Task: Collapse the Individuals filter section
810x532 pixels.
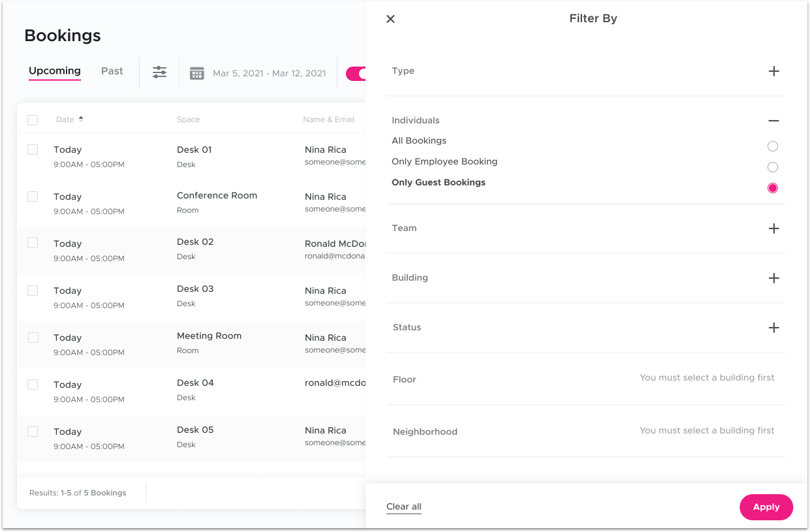Action: [x=773, y=121]
